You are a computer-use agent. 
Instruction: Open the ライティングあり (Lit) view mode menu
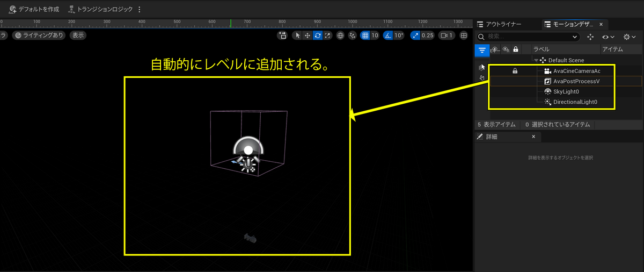39,35
